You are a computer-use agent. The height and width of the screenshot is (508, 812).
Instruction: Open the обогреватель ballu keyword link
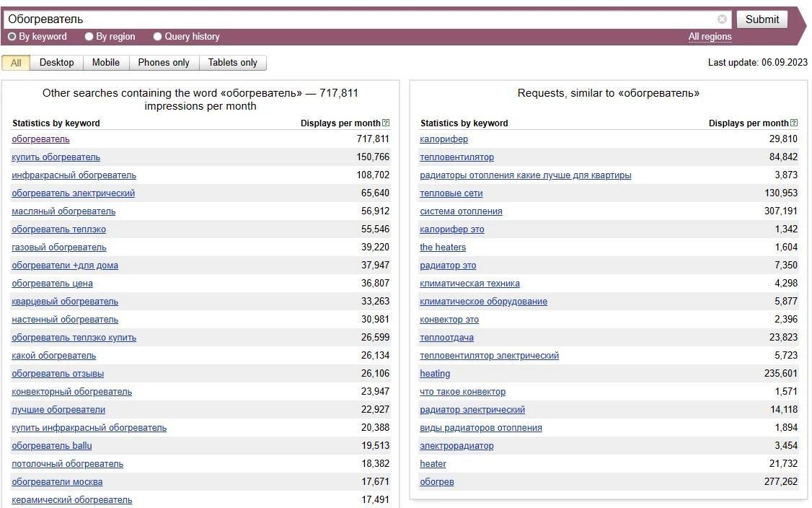(x=52, y=446)
